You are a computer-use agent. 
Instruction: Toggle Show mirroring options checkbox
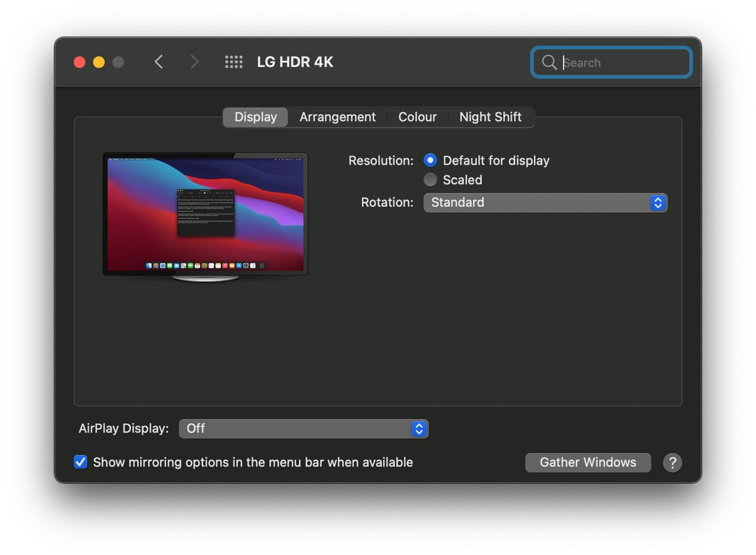80,462
